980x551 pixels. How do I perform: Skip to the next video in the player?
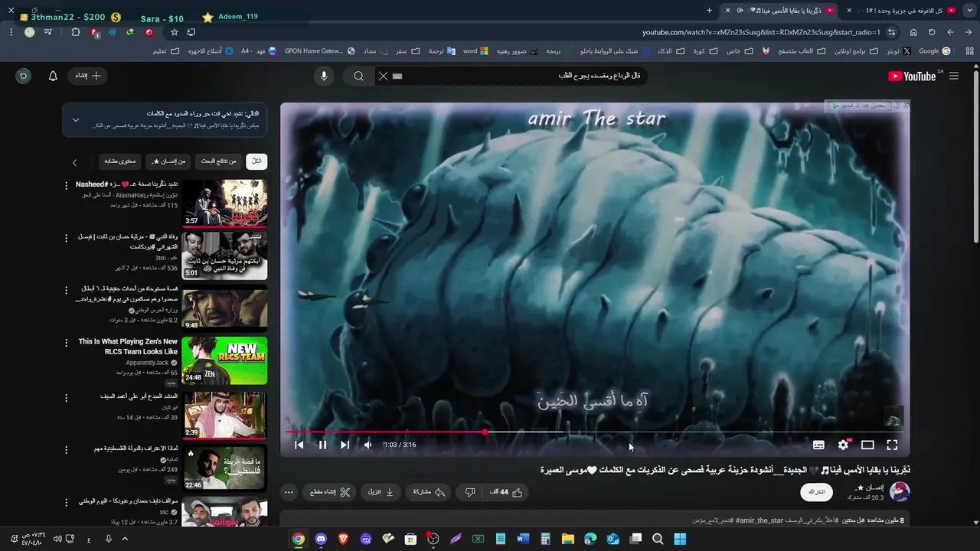pyautogui.click(x=345, y=445)
